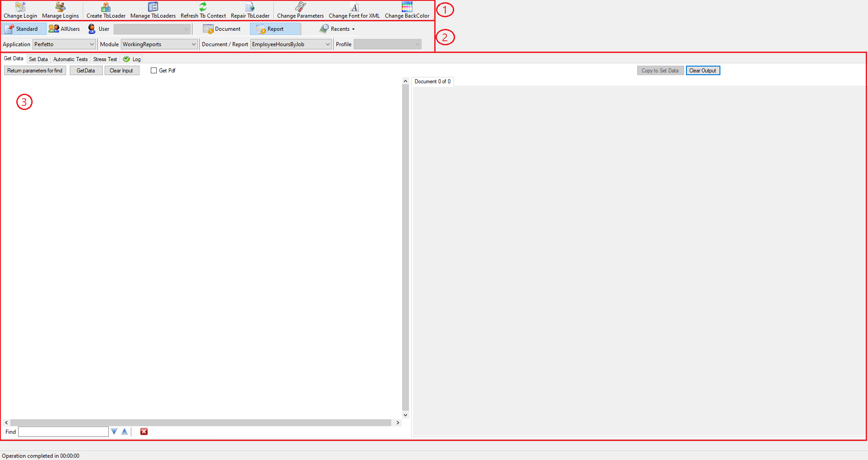Open Manage TbLoaders tool
868x460 pixels.
tap(153, 10)
